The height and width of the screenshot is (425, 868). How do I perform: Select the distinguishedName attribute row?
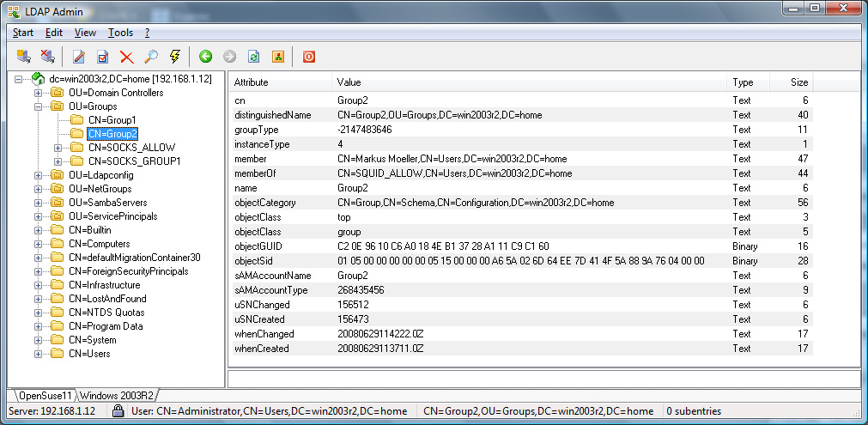coord(521,115)
